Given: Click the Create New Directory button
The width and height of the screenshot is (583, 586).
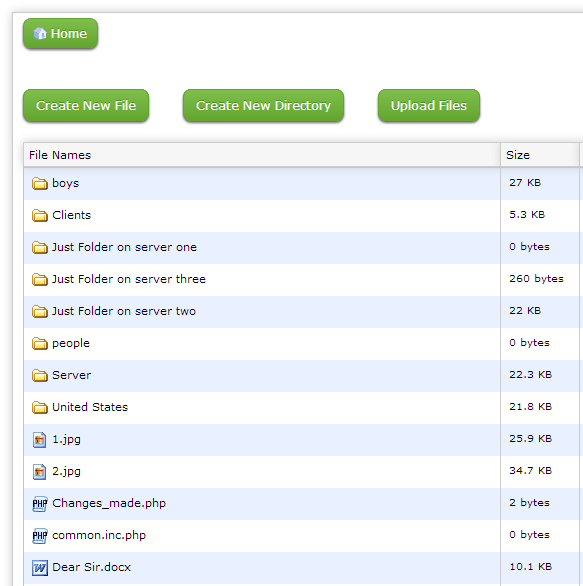Looking at the screenshot, I should [x=263, y=105].
